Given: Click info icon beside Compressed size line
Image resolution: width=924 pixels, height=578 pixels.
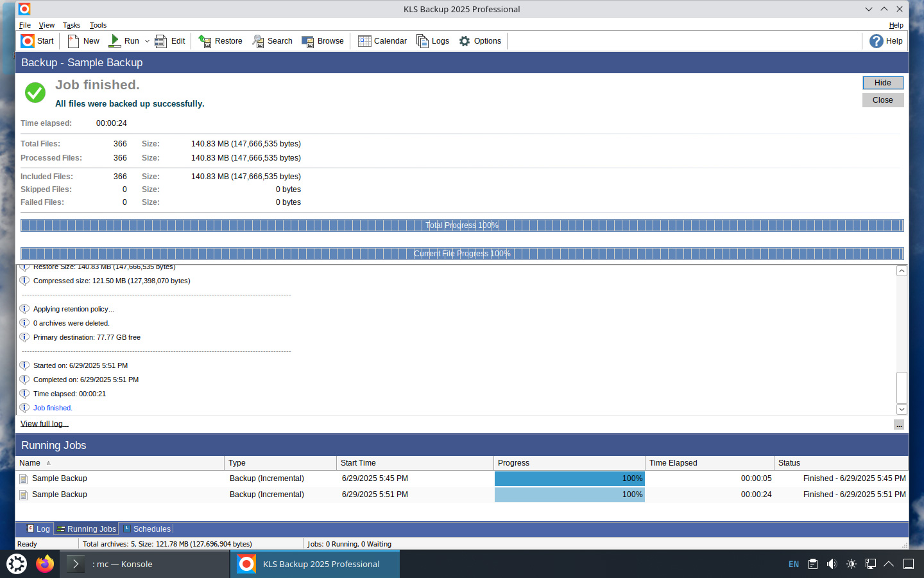Looking at the screenshot, I should click(x=24, y=281).
